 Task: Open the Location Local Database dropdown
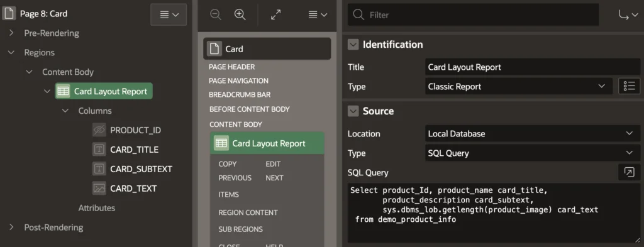tap(532, 134)
